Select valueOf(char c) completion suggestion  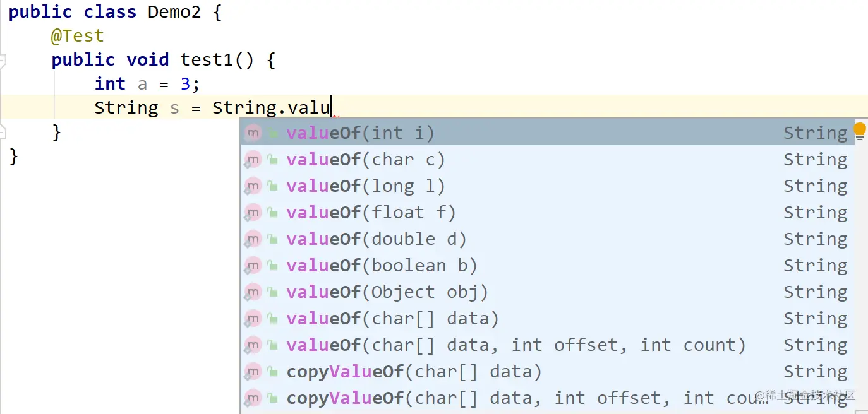tap(547, 159)
